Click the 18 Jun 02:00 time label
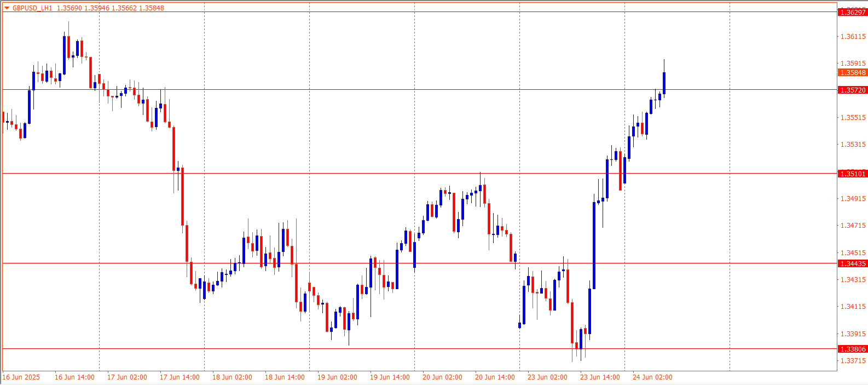 pyautogui.click(x=232, y=377)
